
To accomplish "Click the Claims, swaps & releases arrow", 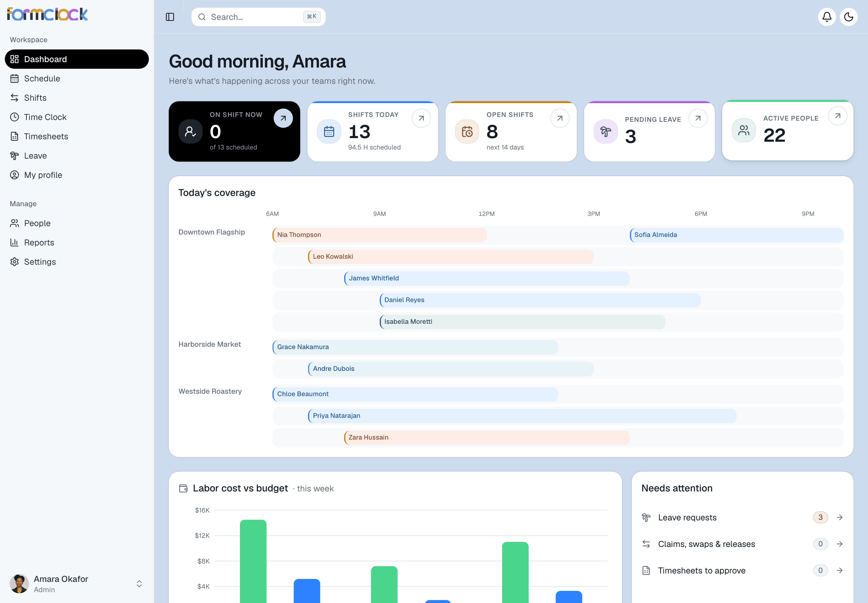I will [x=840, y=544].
